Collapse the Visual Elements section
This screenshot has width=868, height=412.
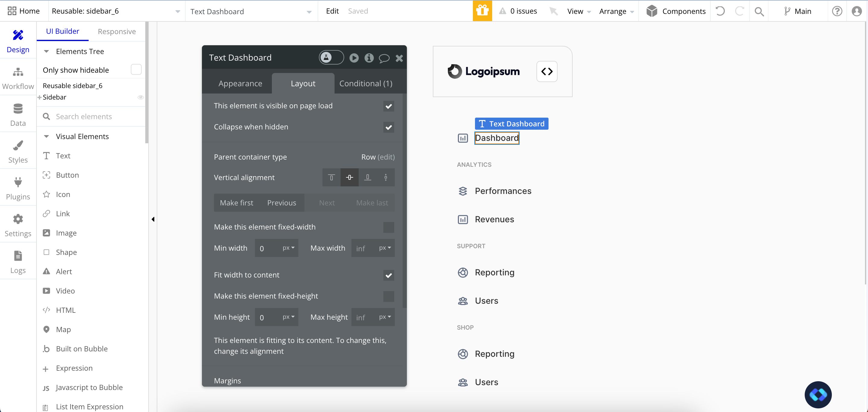46,136
